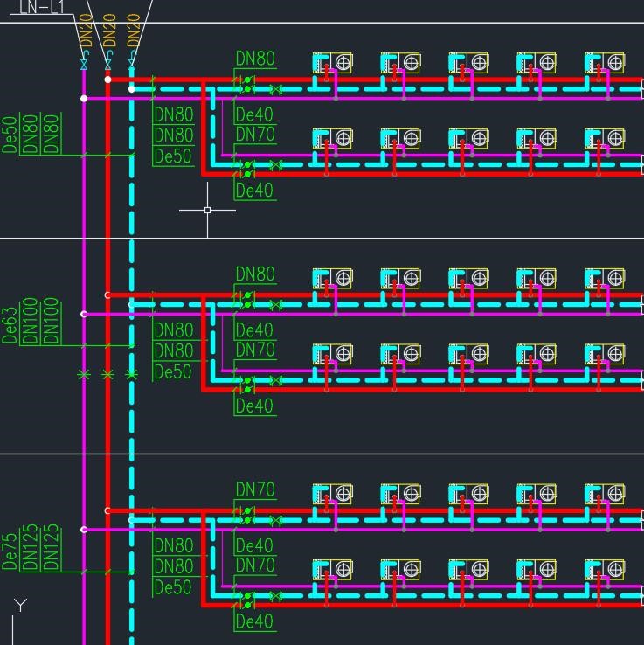The image size is (644, 645).
Task: Click the vertical De50 label beside the risers
Action: tap(10, 135)
